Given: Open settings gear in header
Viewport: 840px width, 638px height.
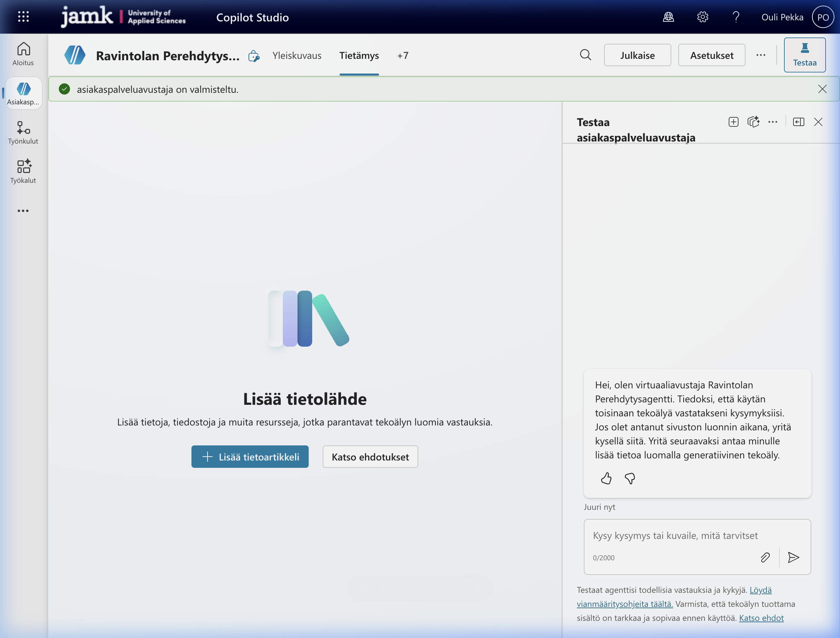Looking at the screenshot, I should [x=702, y=17].
